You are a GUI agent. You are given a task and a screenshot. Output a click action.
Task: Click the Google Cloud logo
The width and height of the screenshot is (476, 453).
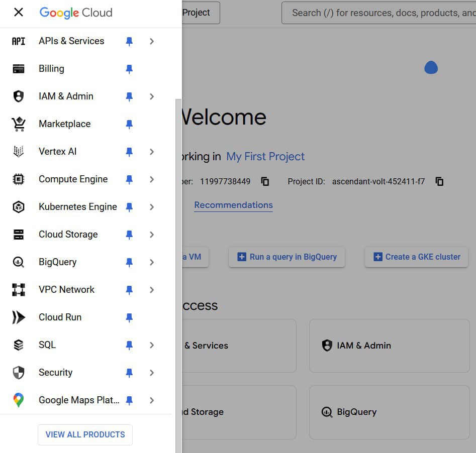point(76,13)
